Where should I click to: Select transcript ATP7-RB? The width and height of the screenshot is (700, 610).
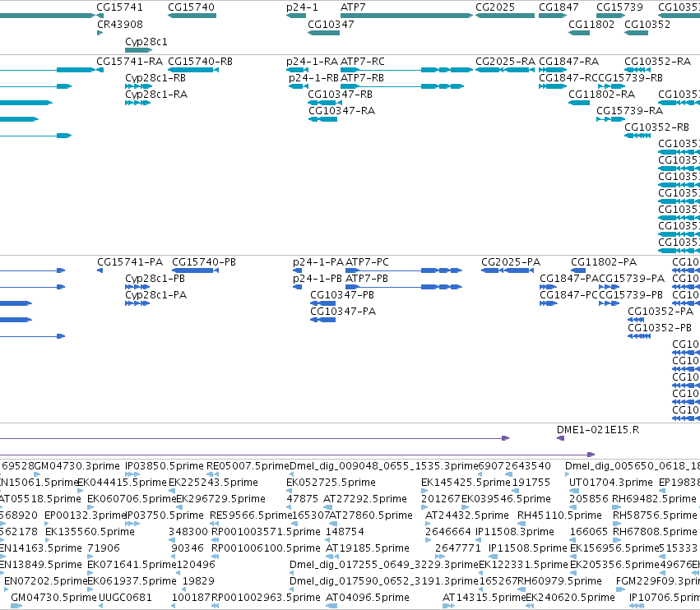pyautogui.click(x=402, y=86)
